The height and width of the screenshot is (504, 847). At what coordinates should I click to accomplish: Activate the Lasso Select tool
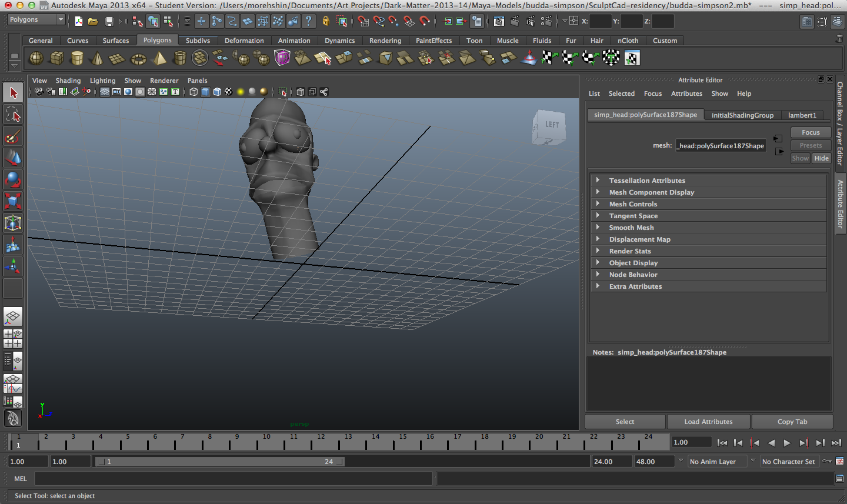click(13, 114)
